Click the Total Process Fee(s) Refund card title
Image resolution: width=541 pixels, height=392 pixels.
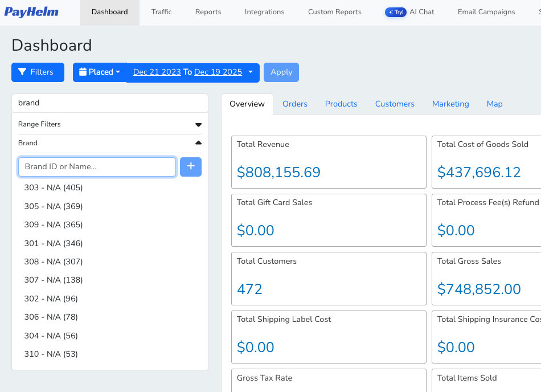coord(488,203)
